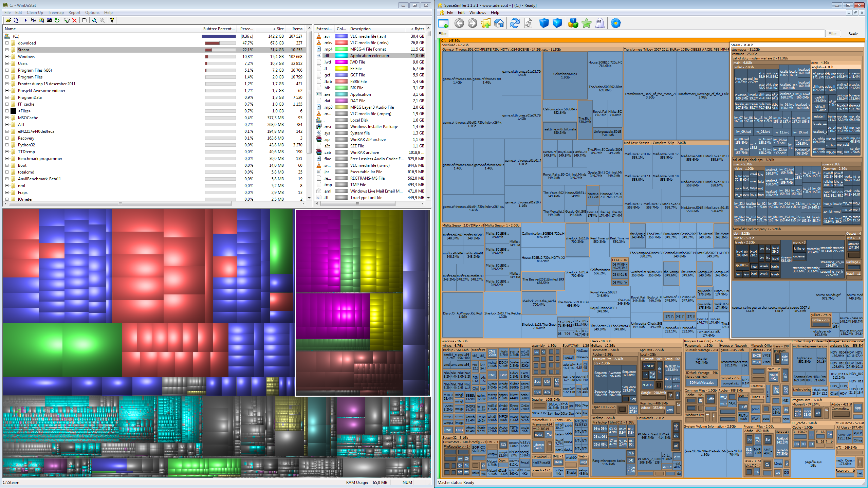This screenshot has width=868, height=488.
Task: Expand the download folder tree node
Action: tap(7, 43)
